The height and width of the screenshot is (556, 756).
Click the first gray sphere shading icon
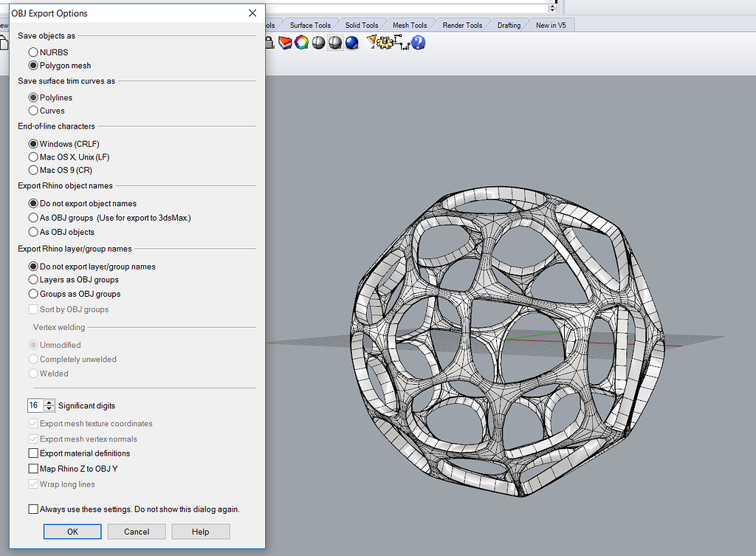coord(317,42)
